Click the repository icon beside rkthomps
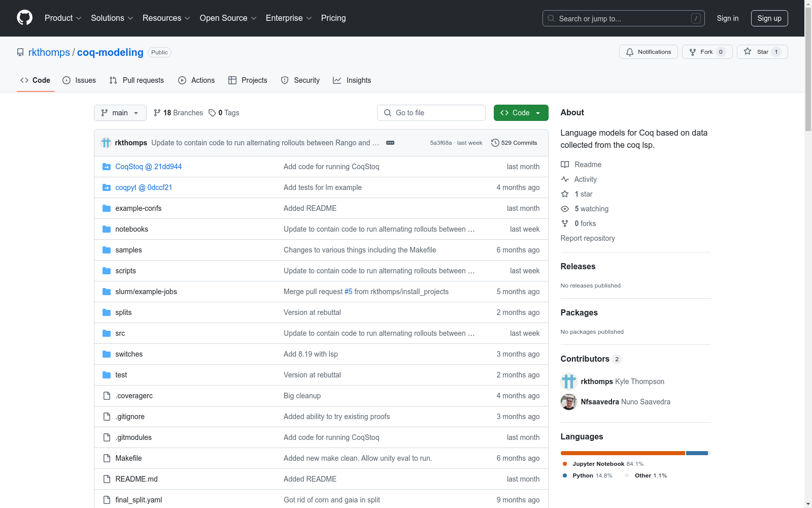Image resolution: width=812 pixels, height=508 pixels. (20, 52)
